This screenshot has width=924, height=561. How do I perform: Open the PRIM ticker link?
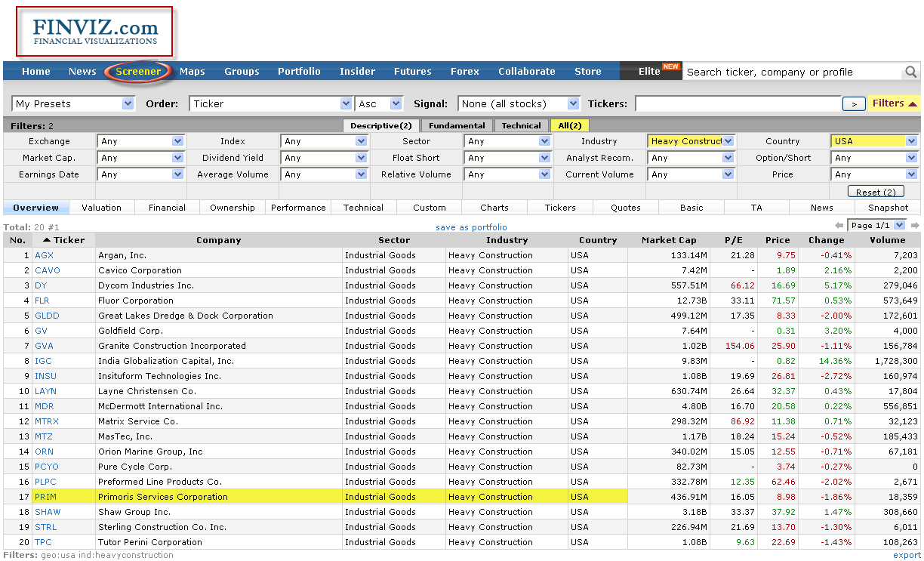45,497
